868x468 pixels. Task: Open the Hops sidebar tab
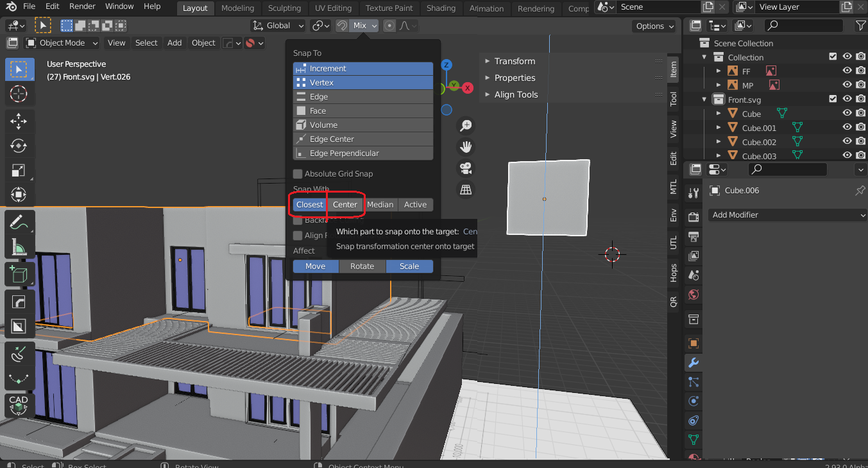(x=673, y=273)
